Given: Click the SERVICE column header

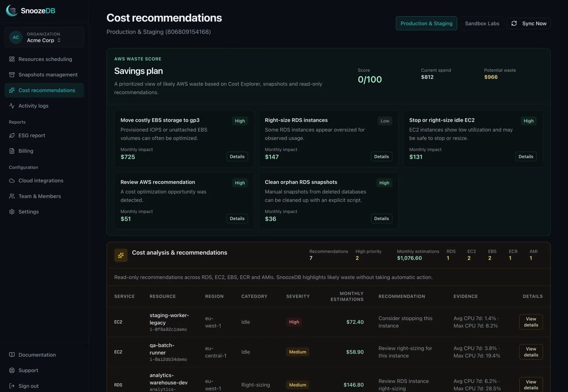Looking at the screenshot, I should tap(124, 296).
